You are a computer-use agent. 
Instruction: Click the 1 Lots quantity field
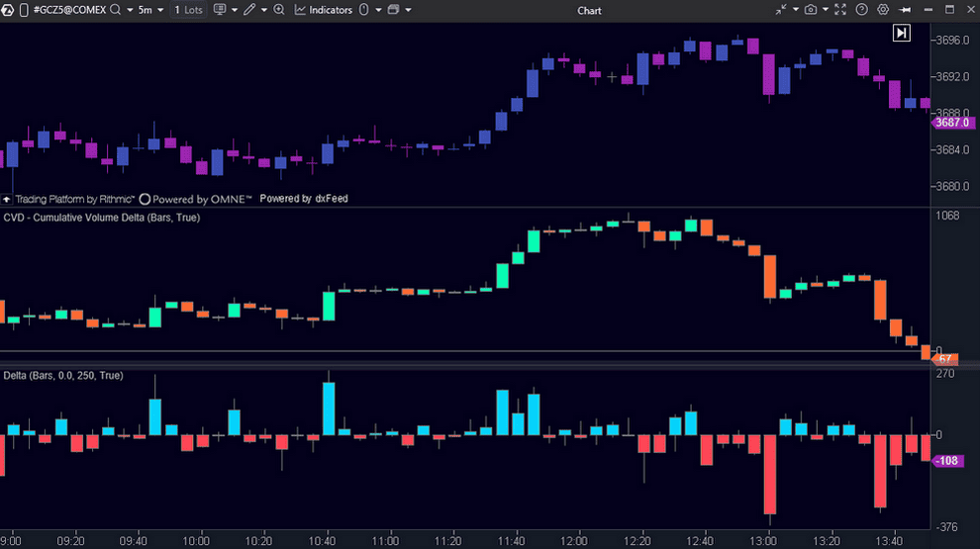(188, 10)
